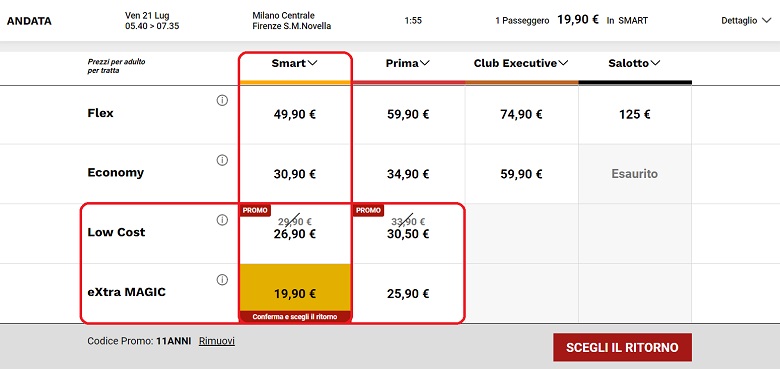Click Conferma e scegli il ritorno
This screenshot has height=369, width=780.
click(295, 317)
